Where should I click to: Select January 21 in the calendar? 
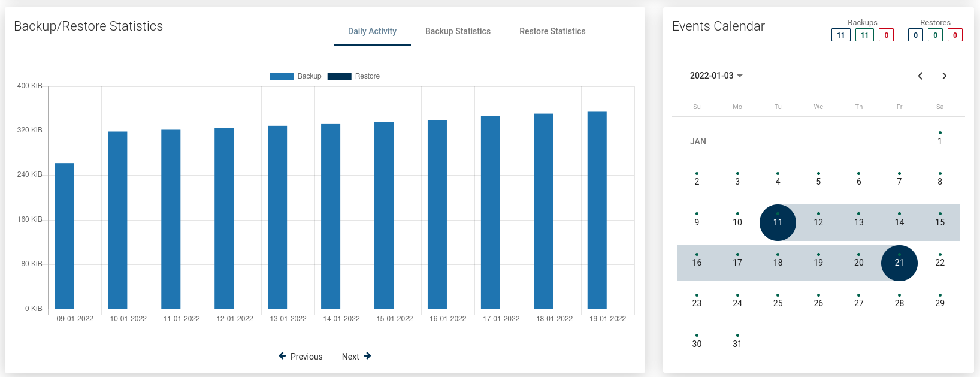(x=899, y=263)
